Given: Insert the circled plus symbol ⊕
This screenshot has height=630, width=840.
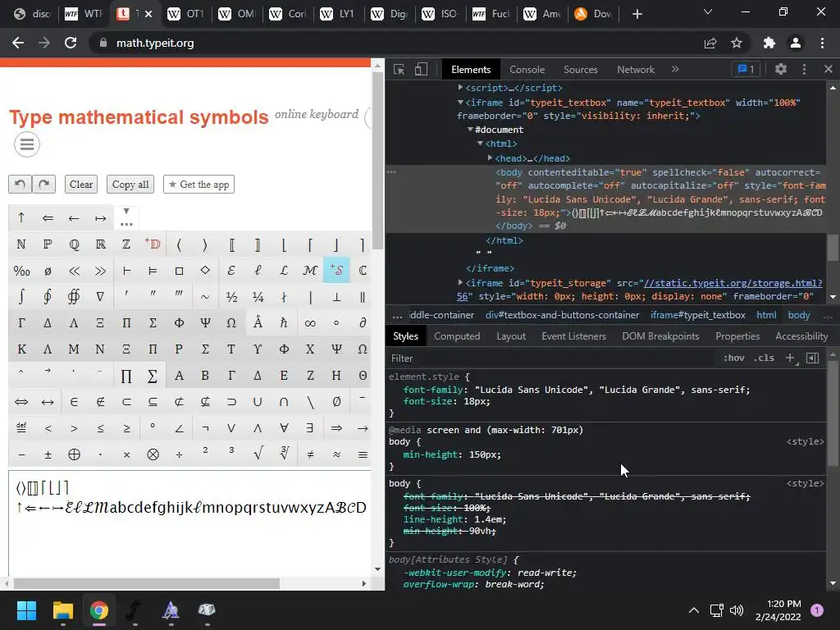Looking at the screenshot, I should coord(74,454).
